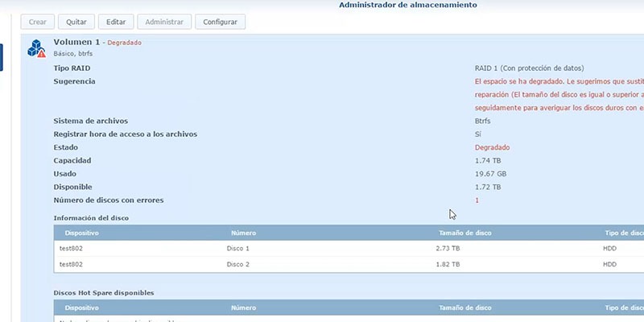Sort Hot Spare table by Número column
This screenshot has width=644, height=322.
(x=244, y=308)
